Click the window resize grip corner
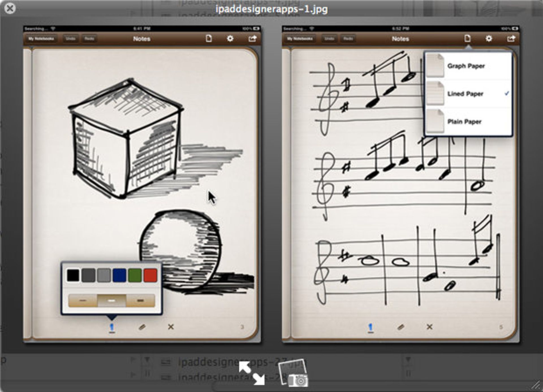Image resolution: width=543 pixels, height=392 pixels. coord(536,385)
